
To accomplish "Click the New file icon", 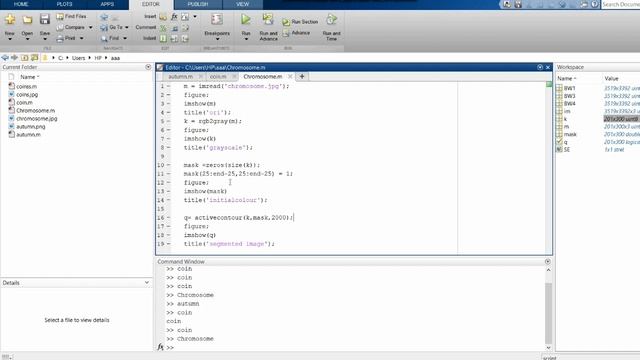I will pos(10,19).
